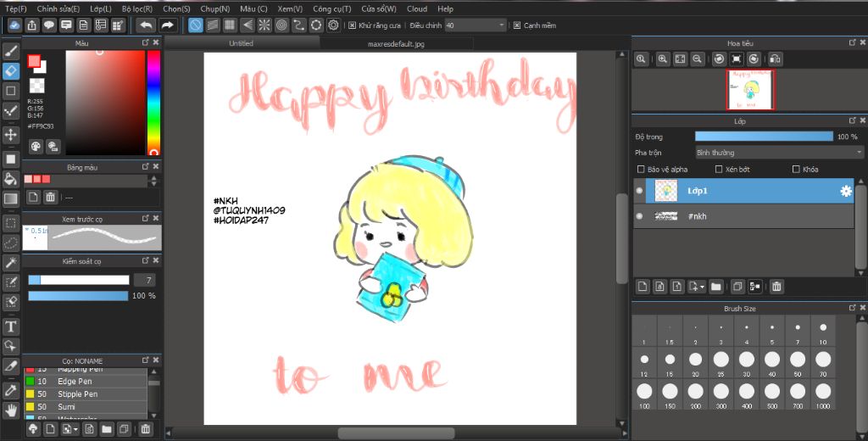Image resolution: width=868 pixels, height=441 pixels.
Task: Click trash icon in Bảng màu panel
Action: [x=50, y=197]
